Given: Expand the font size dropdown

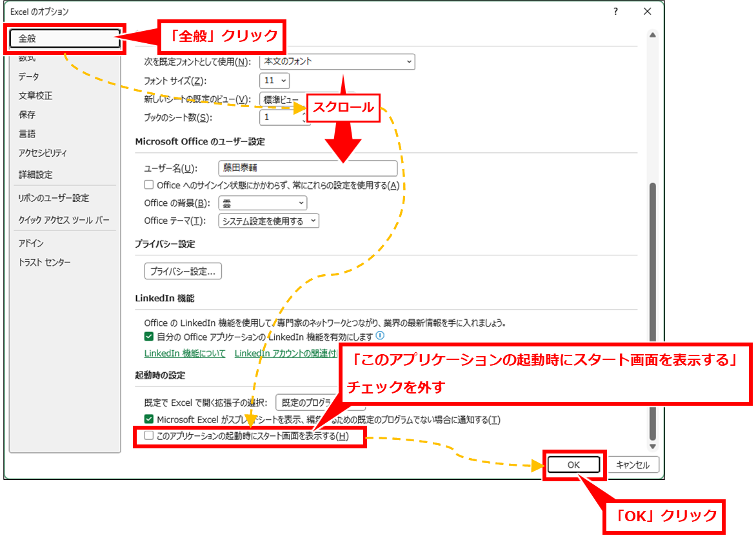Looking at the screenshot, I should [x=274, y=81].
